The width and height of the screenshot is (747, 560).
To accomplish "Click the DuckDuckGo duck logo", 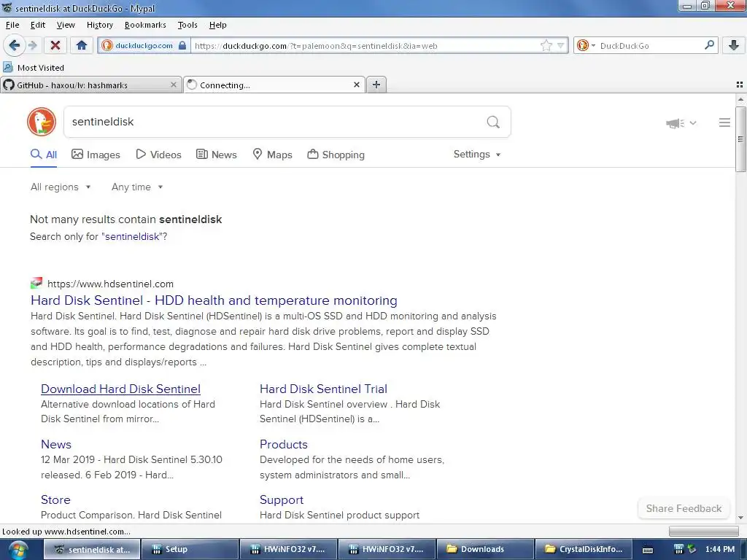I will (42, 122).
